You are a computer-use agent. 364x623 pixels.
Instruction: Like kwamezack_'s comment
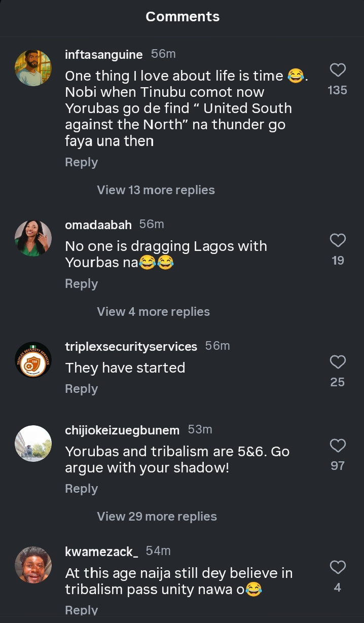click(x=338, y=567)
